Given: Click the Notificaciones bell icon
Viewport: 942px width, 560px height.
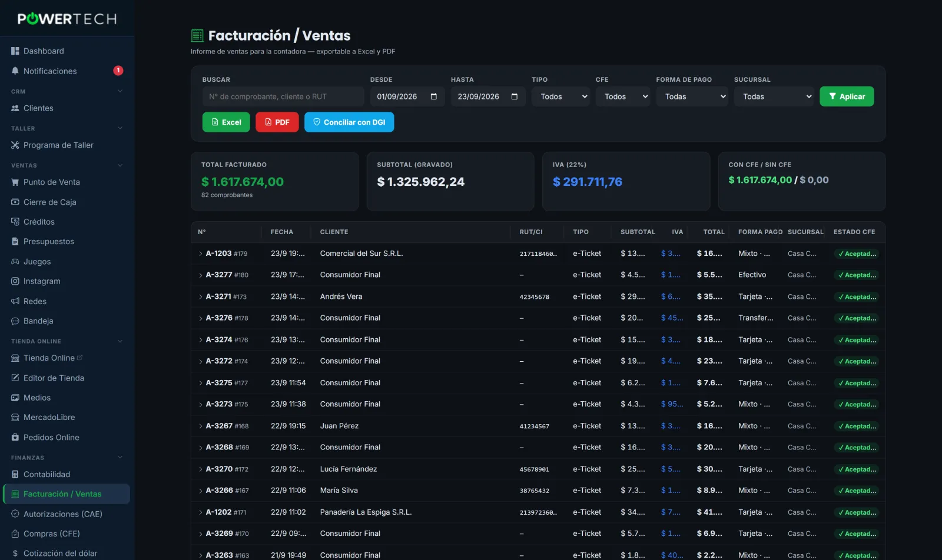Looking at the screenshot, I should [15, 71].
